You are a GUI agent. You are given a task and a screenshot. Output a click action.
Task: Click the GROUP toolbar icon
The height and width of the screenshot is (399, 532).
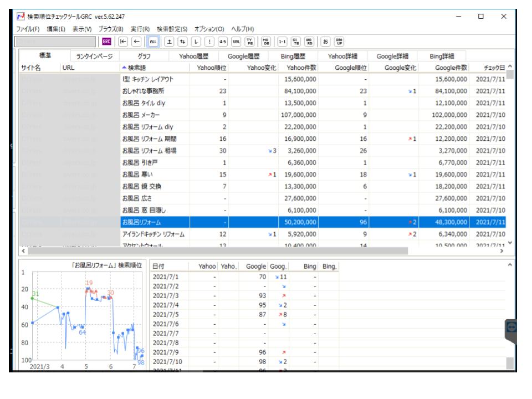[339, 42]
